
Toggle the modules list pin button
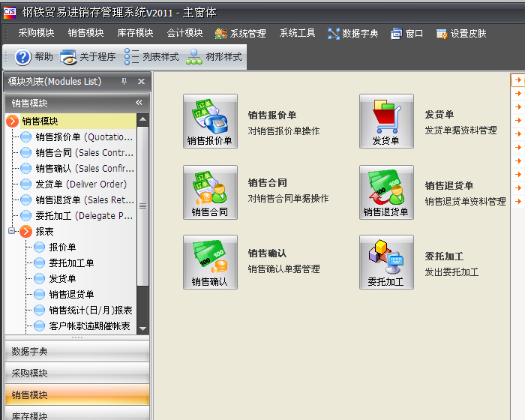point(126,81)
